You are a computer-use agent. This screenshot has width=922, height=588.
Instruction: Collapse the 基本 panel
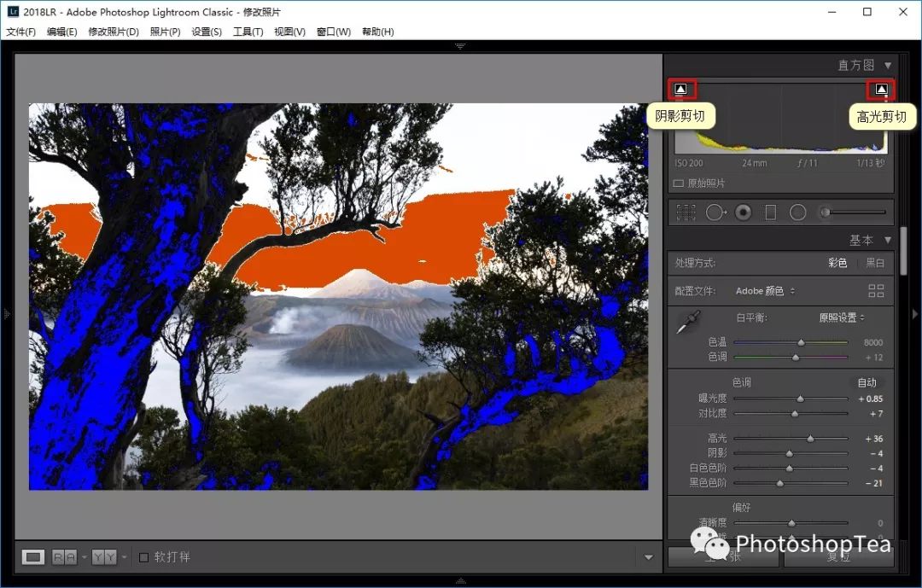point(888,240)
